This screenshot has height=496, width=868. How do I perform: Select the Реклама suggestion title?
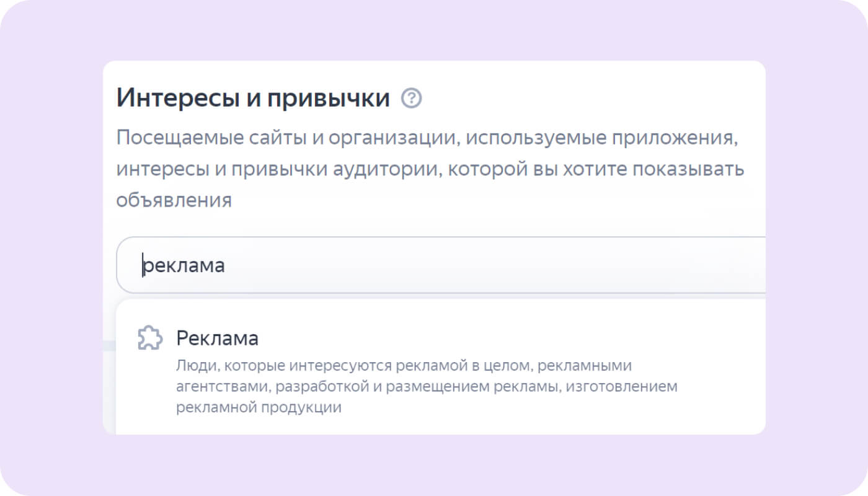[217, 339]
